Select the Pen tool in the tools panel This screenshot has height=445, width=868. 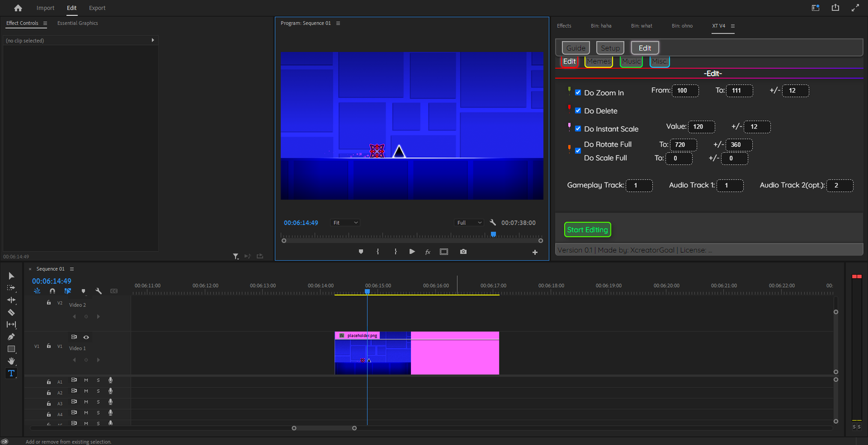(x=11, y=336)
